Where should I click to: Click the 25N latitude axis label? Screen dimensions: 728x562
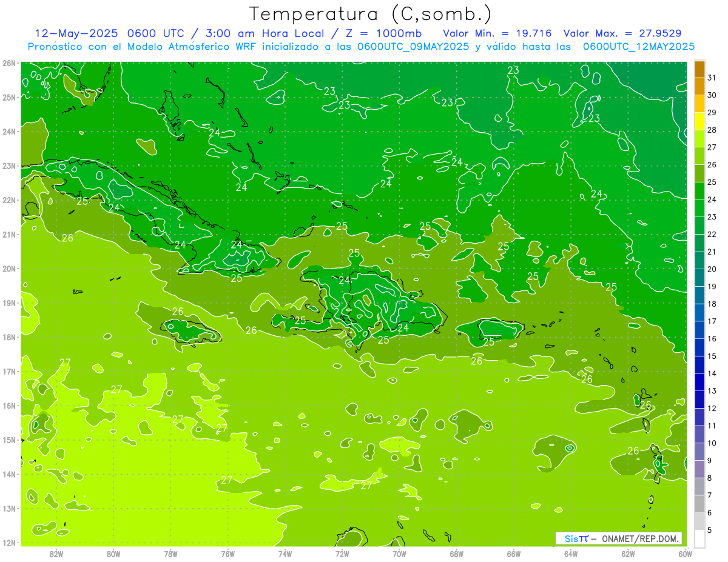(x=8, y=97)
